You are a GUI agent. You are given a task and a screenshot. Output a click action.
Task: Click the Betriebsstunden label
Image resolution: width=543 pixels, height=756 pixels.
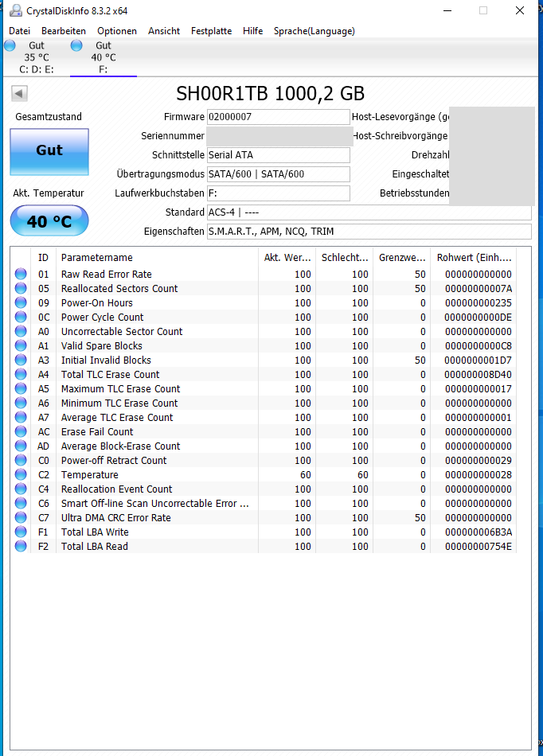pos(414,193)
